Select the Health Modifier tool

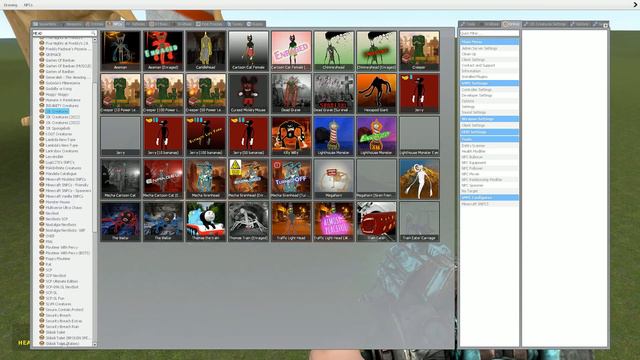[489, 151]
